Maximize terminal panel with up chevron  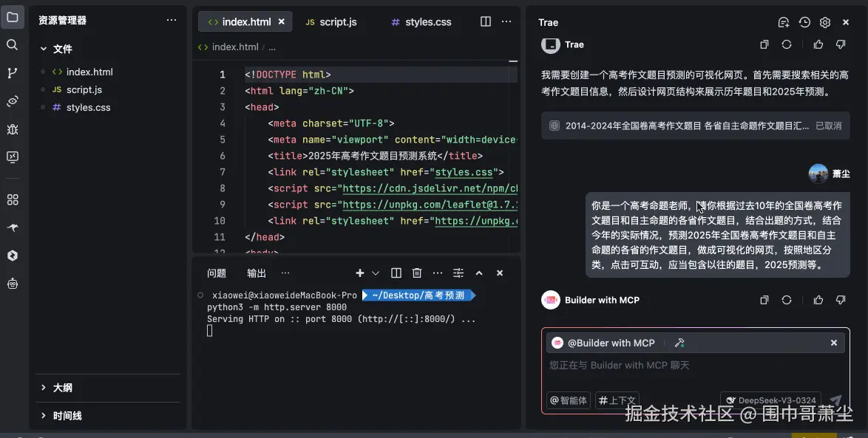tap(479, 273)
